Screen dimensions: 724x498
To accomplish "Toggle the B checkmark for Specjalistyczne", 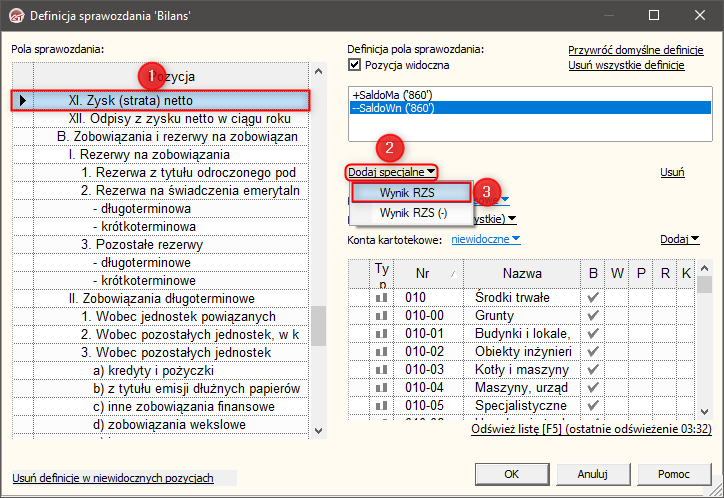I will 593,406.
